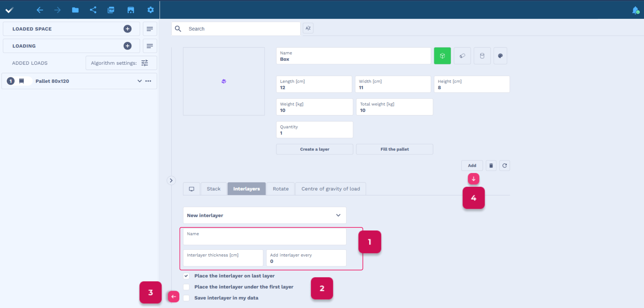Click the Search field

(236, 29)
